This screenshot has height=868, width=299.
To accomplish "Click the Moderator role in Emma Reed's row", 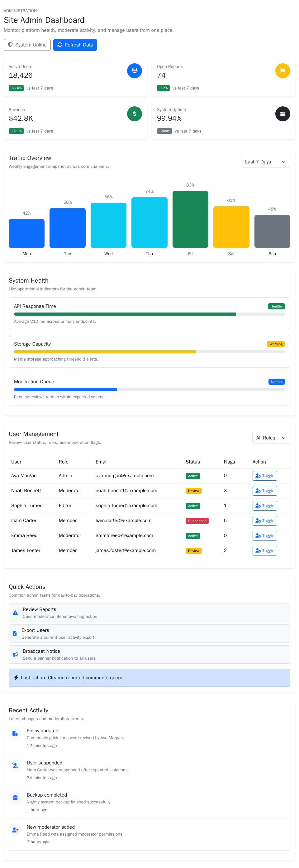I will coord(70,536).
